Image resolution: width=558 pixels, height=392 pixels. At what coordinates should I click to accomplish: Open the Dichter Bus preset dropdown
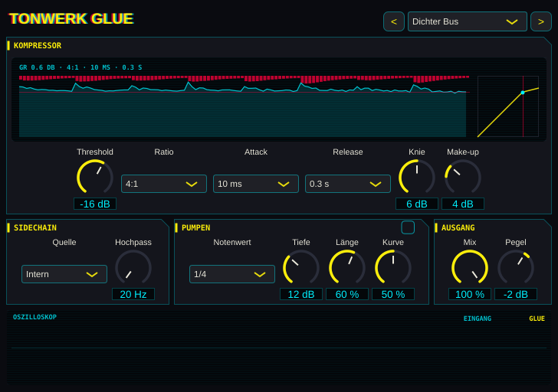[468, 21]
